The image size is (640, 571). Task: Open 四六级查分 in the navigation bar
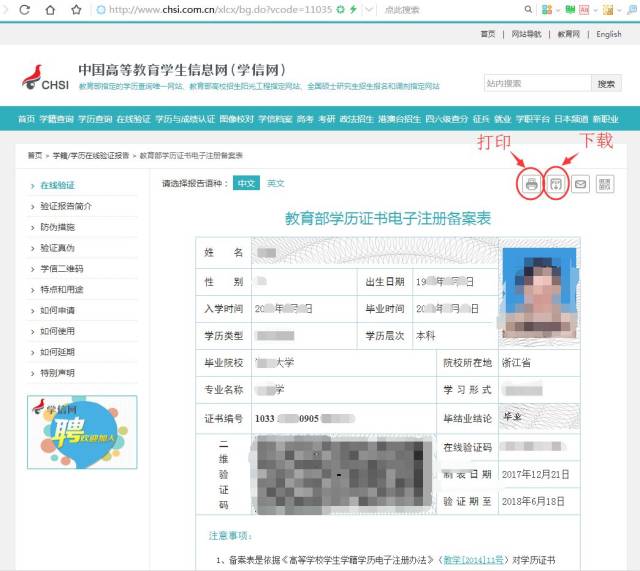(x=447, y=119)
